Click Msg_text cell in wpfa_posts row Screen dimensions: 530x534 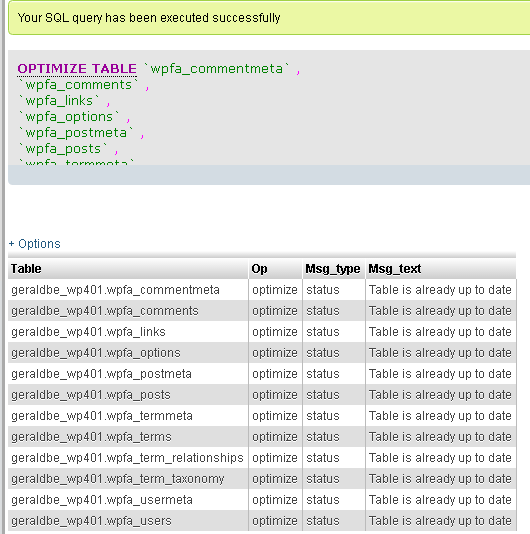coord(441,395)
